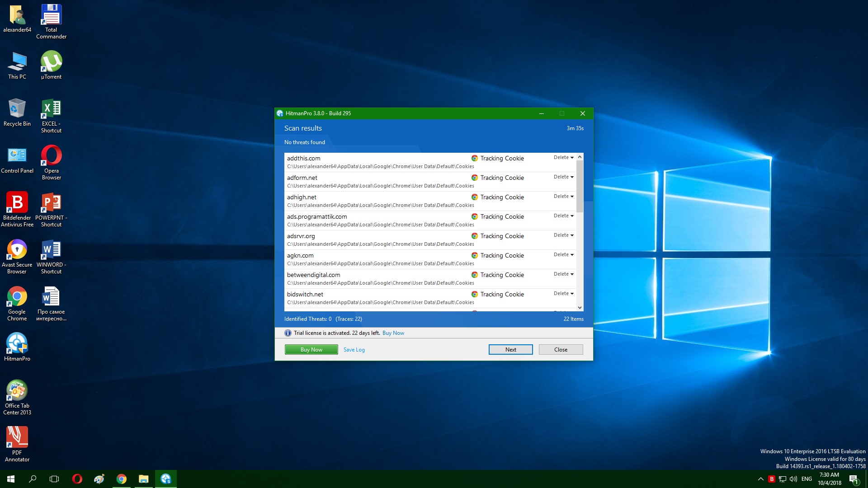Open Delete dropdown for adsrvr.org cookie
The image size is (868, 488).
tap(564, 235)
